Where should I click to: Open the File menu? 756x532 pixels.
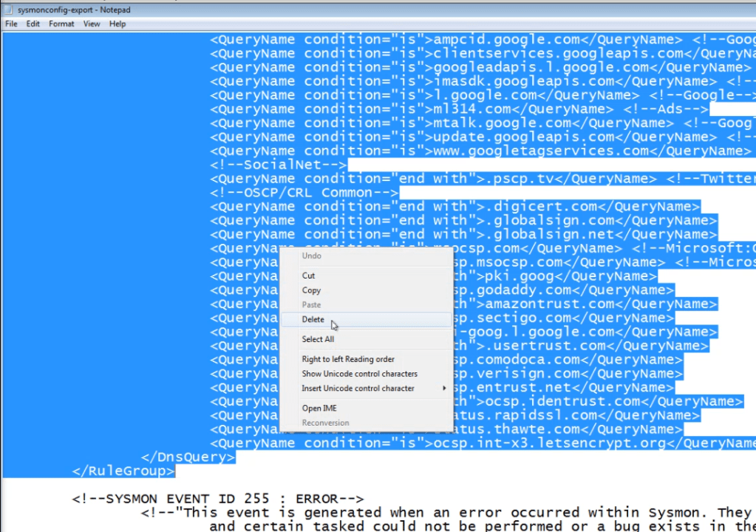[11, 24]
